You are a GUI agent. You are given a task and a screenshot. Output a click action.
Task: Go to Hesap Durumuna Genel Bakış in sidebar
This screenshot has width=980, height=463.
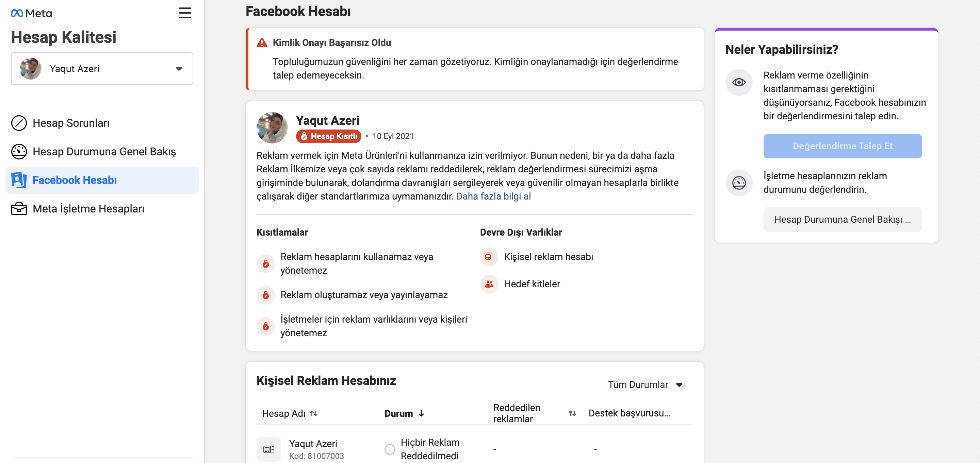(102, 152)
